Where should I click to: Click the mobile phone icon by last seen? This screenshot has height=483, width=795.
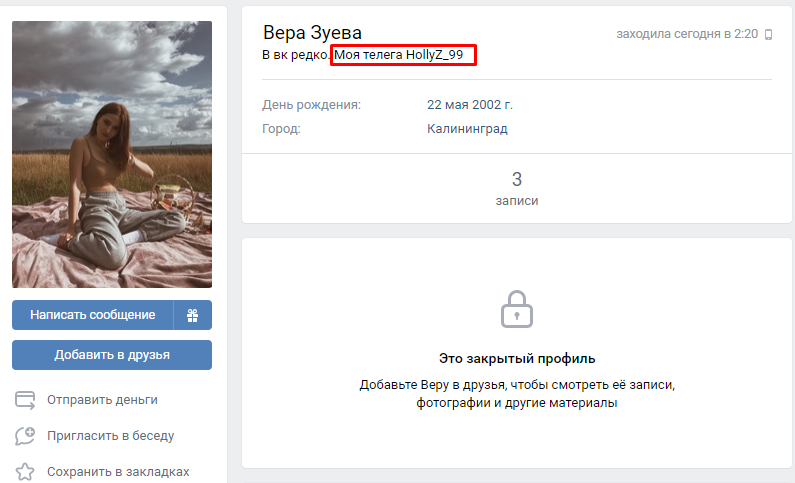[x=768, y=34]
